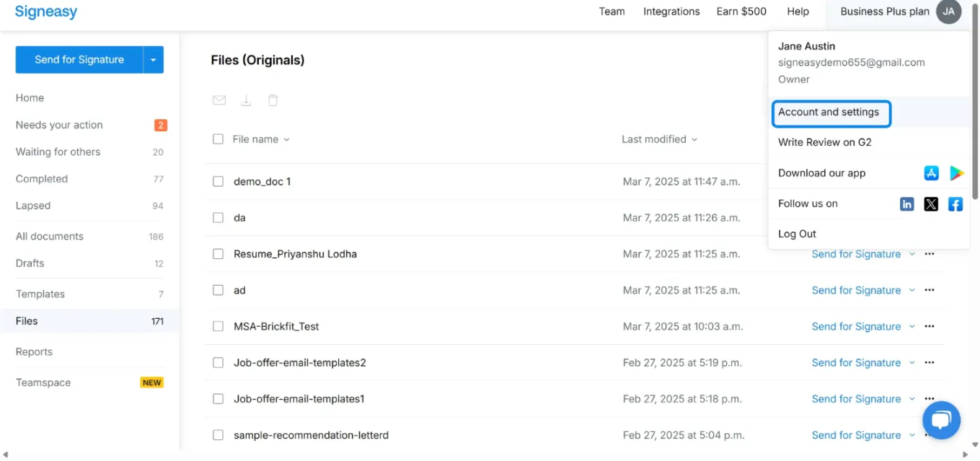Check the ad file checkbox
Image resolution: width=980 pixels, height=461 pixels.
[x=218, y=290]
